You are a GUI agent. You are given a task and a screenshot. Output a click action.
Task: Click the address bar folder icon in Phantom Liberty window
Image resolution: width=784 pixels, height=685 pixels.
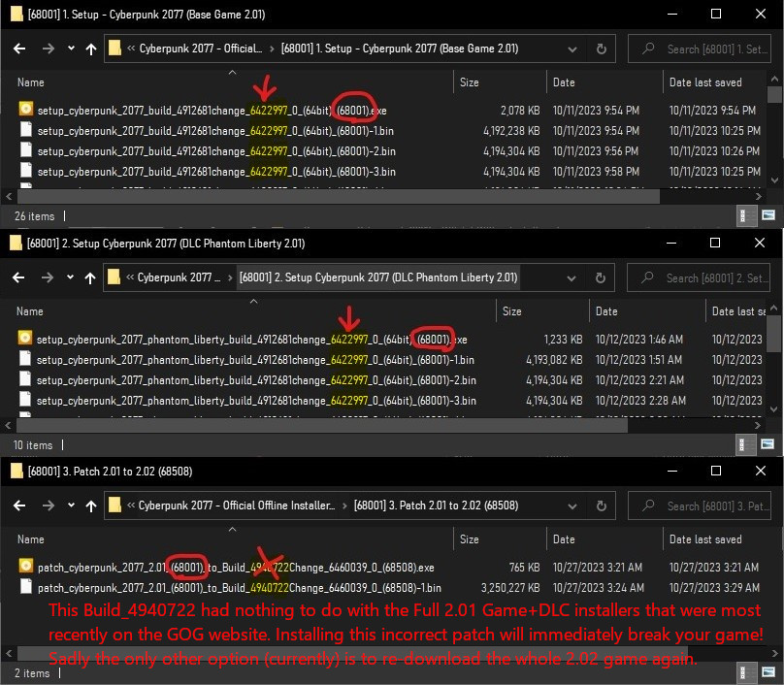tap(114, 277)
